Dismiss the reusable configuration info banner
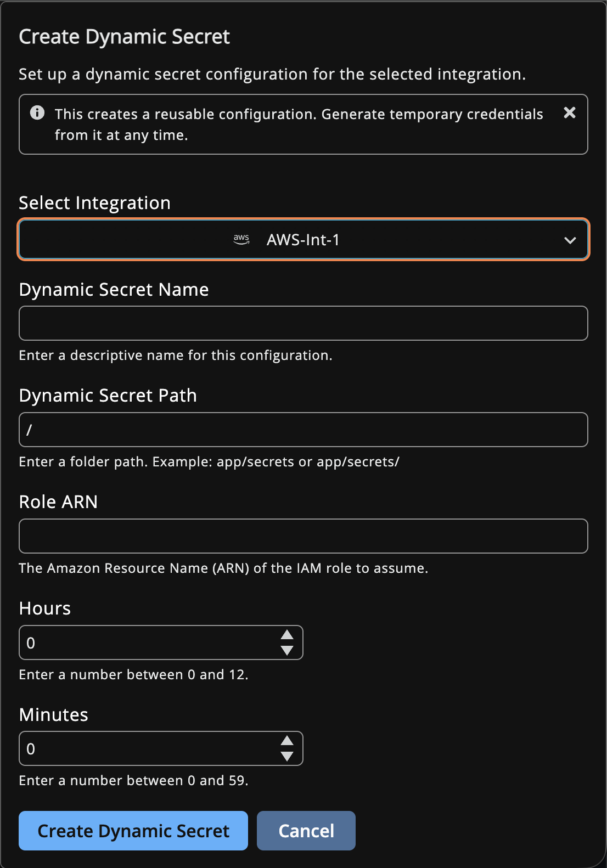 point(570,112)
